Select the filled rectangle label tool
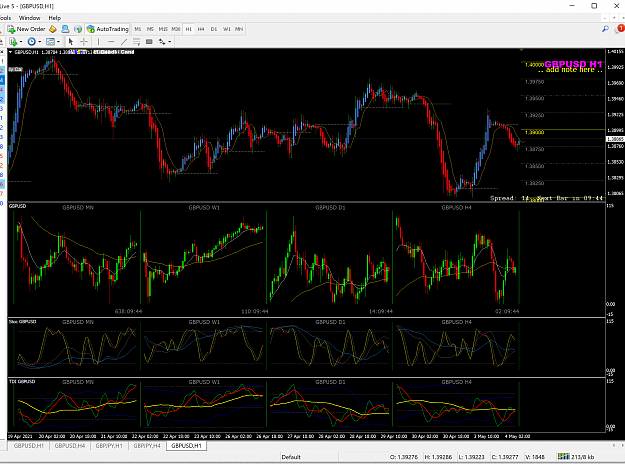Image resolution: width=625 pixels, height=464 pixels. click(149, 41)
